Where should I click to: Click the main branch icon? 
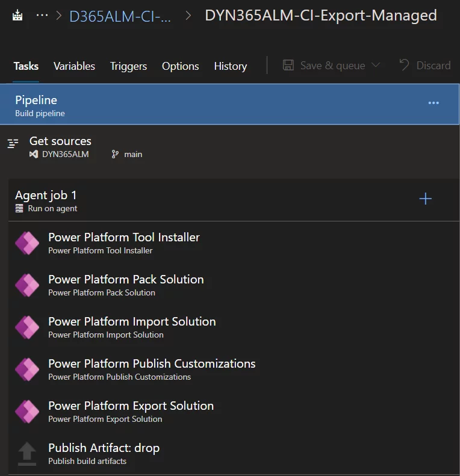click(x=115, y=154)
